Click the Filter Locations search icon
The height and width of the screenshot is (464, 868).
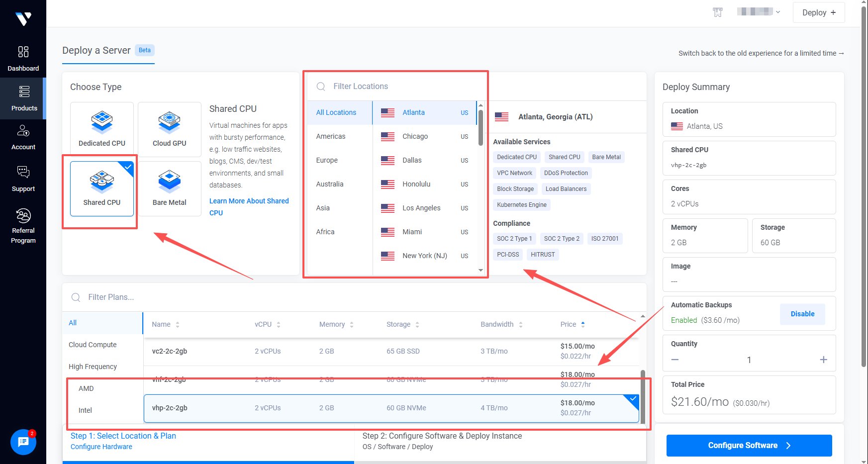pyautogui.click(x=321, y=87)
